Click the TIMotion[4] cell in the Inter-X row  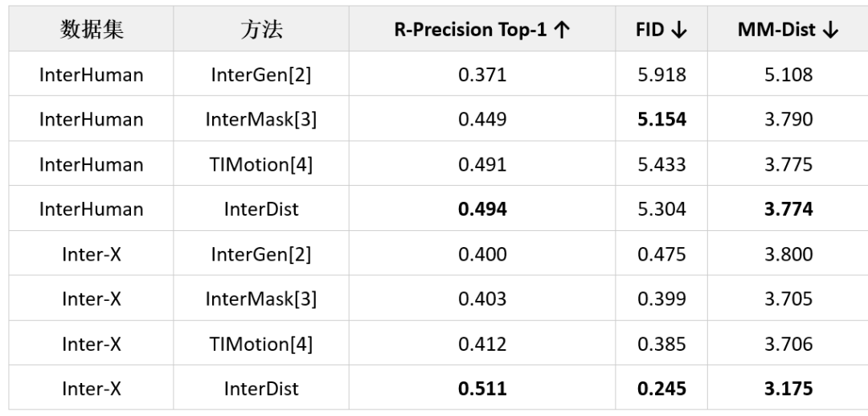tap(261, 344)
